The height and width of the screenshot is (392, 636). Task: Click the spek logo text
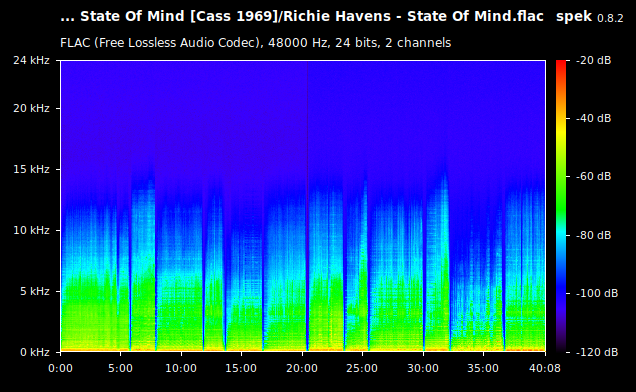coord(574,17)
